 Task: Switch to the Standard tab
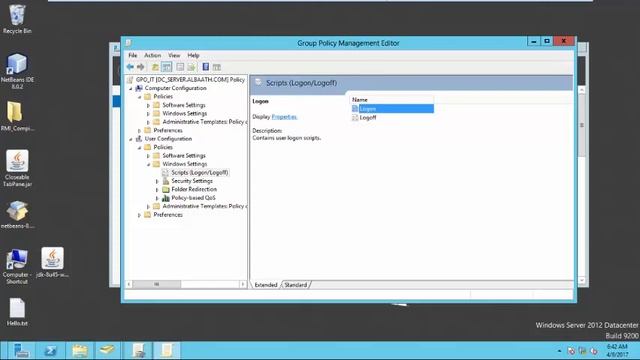click(296, 285)
